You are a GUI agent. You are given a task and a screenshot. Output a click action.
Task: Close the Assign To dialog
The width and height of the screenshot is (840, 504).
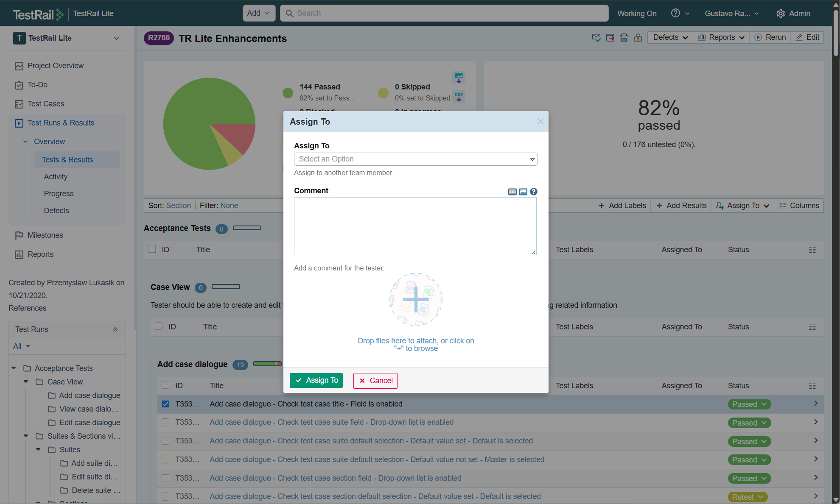[540, 122]
